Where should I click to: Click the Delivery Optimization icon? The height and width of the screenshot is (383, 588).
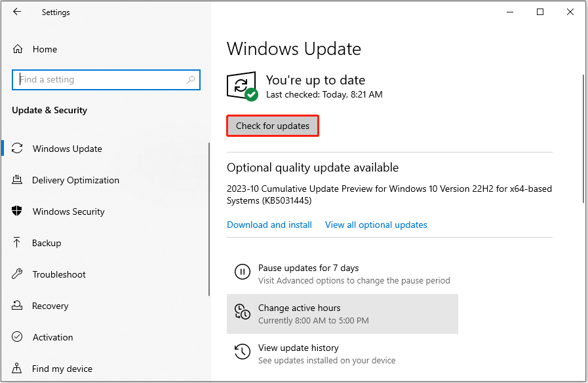18,180
